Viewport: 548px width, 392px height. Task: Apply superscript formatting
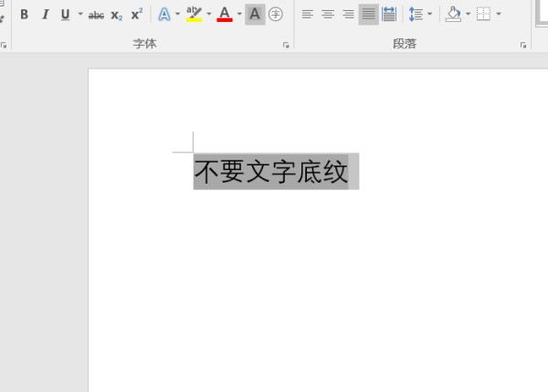click(136, 15)
